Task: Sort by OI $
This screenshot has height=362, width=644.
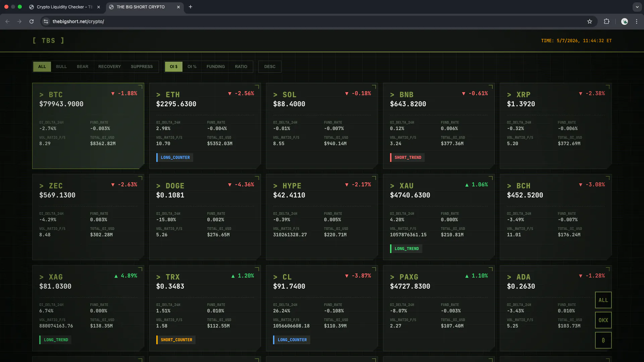Action: [x=173, y=67]
